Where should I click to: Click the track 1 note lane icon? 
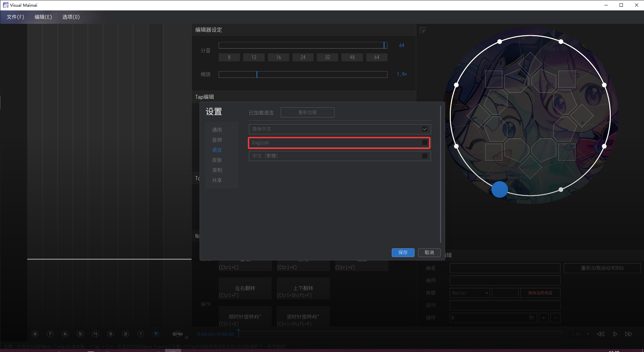141,334
